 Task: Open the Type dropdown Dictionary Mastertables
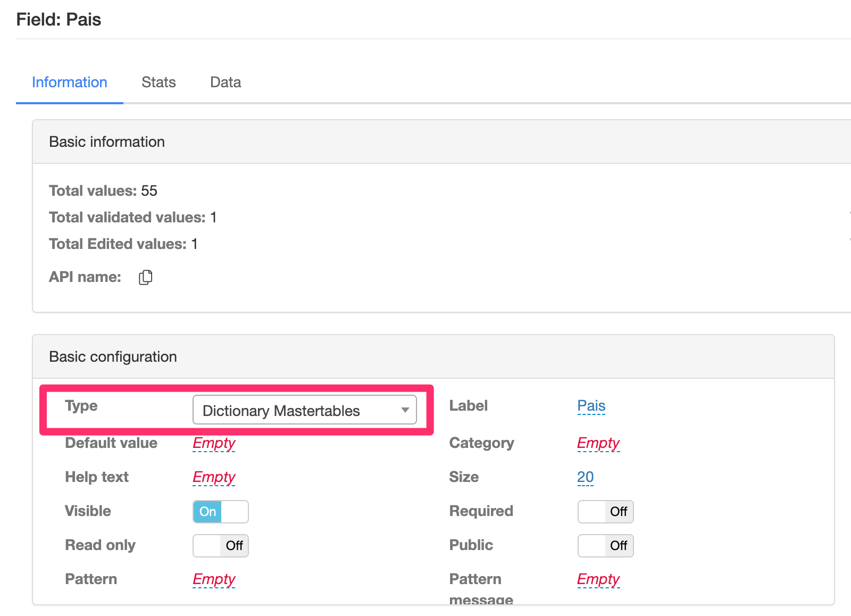(x=304, y=410)
